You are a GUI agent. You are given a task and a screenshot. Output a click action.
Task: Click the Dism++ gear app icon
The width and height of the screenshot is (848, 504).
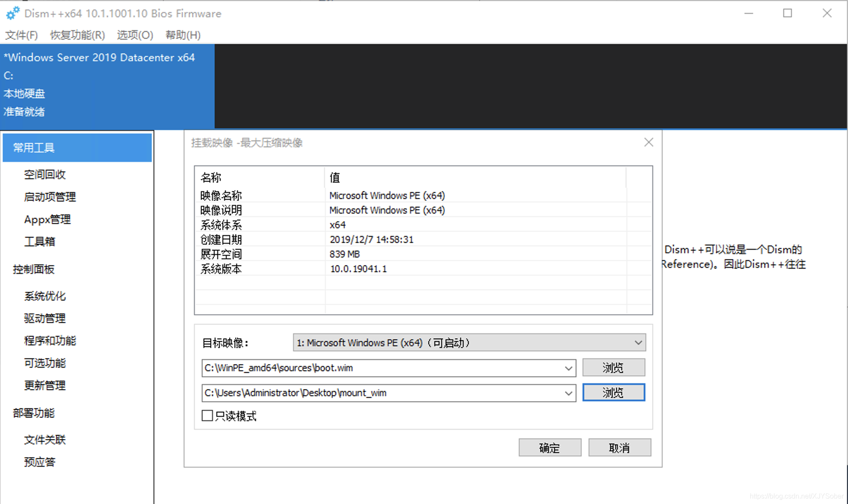[12, 13]
